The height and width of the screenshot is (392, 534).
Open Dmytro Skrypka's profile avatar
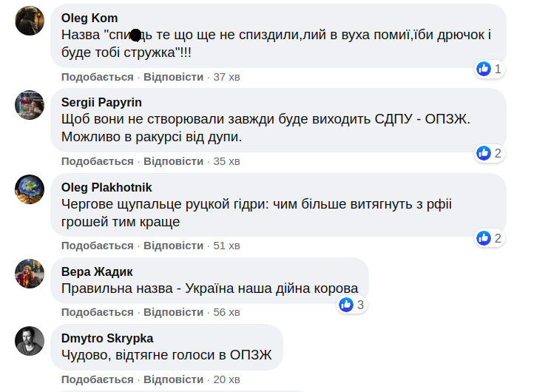[x=30, y=340]
